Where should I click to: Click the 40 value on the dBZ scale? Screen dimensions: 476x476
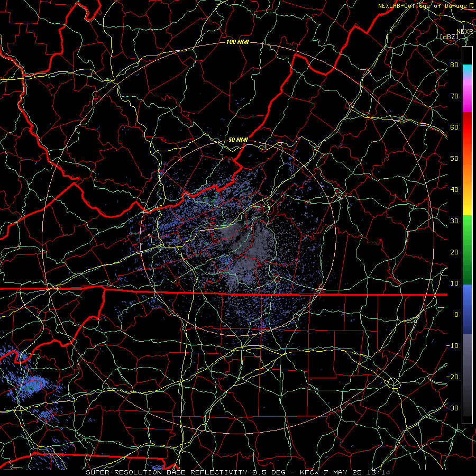click(x=454, y=190)
